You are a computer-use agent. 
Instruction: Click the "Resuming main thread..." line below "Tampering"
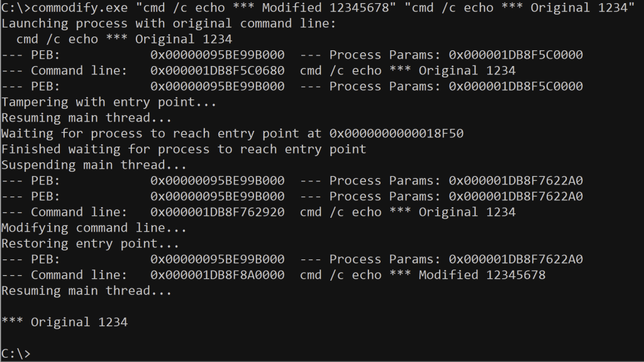click(x=86, y=118)
